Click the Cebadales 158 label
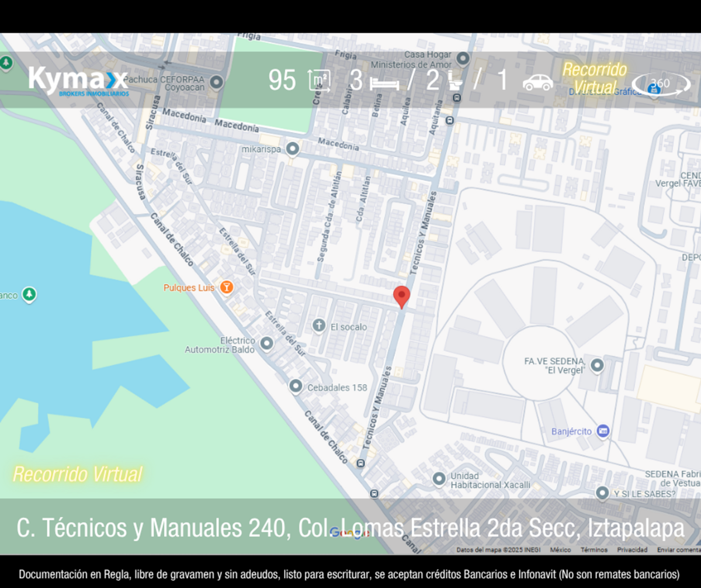This screenshot has height=588, width=701. pyautogui.click(x=337, y=388)
